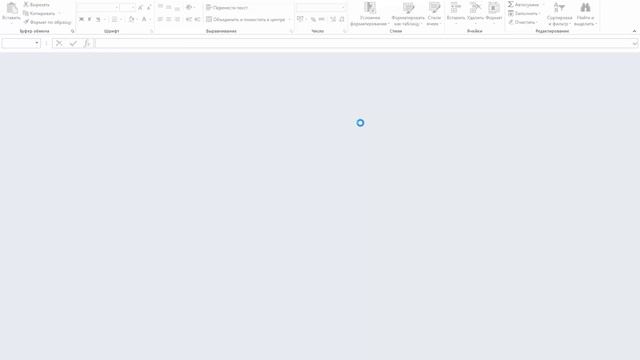Open the Merge and Center dropdown arrow
The height and width of the screenshot is (360, 640).
click(x=289, y=19)
